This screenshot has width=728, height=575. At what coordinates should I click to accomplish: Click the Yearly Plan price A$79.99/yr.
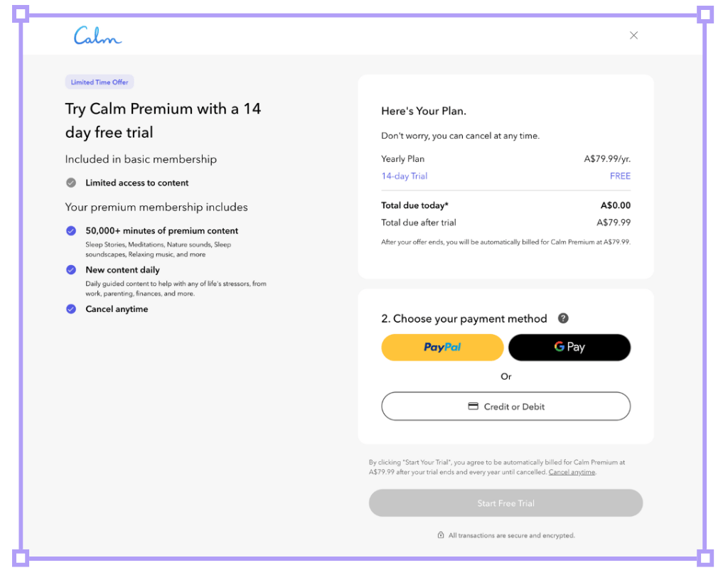tap(607, 159)
